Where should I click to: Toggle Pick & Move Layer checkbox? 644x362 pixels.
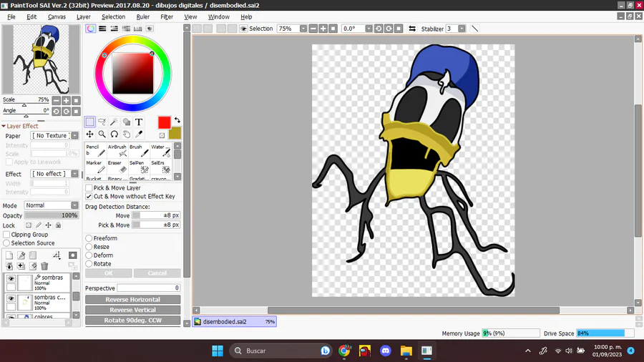coord(89,188)
